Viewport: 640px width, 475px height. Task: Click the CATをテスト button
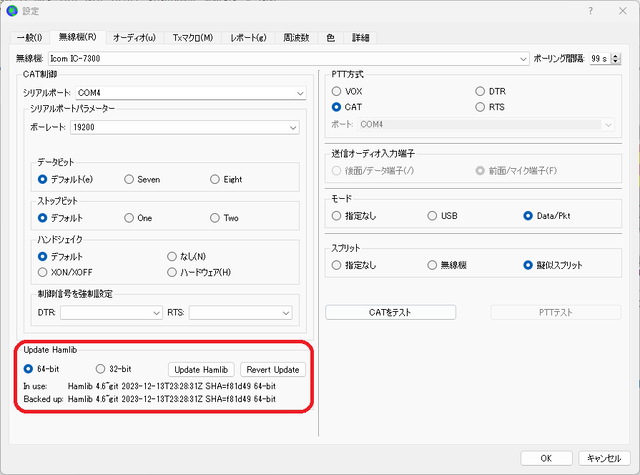pyautogui.click(x=390, y=313)
